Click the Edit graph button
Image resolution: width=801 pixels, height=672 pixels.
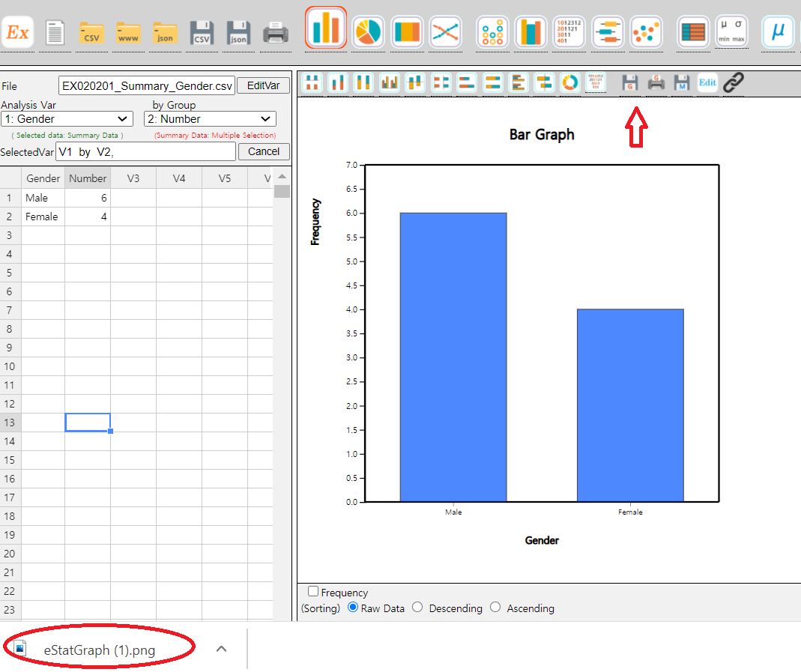[707, 82]
